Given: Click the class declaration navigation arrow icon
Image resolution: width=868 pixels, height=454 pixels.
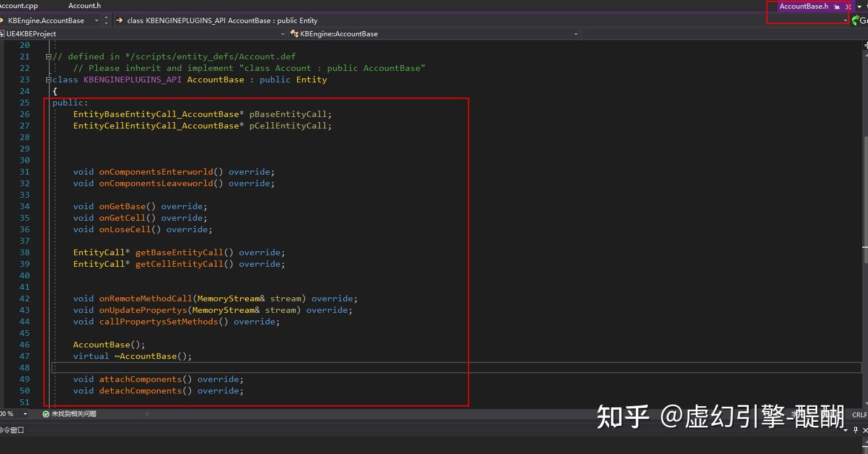Looking at the screenshot, I should (119, 20).
